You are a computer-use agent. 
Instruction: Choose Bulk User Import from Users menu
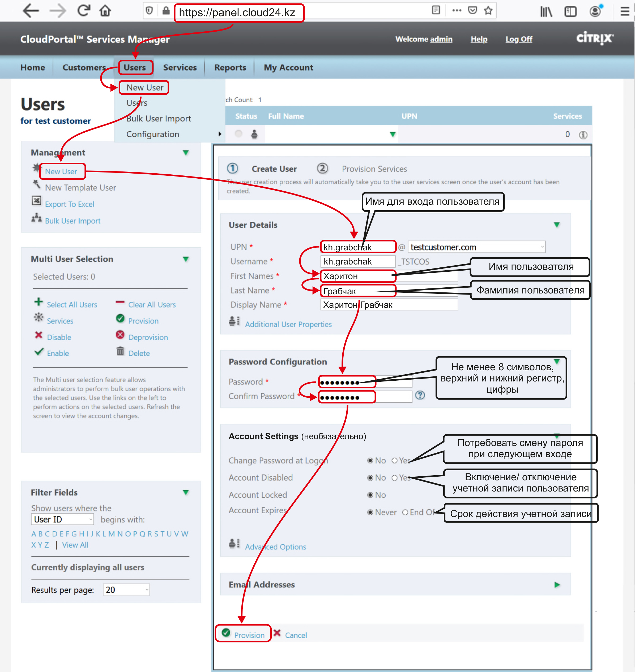(x=158, y=119)
